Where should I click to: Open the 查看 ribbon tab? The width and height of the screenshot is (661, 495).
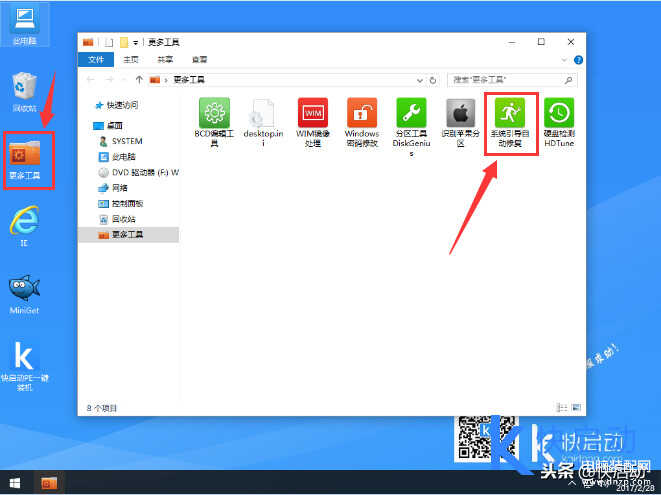199,59
